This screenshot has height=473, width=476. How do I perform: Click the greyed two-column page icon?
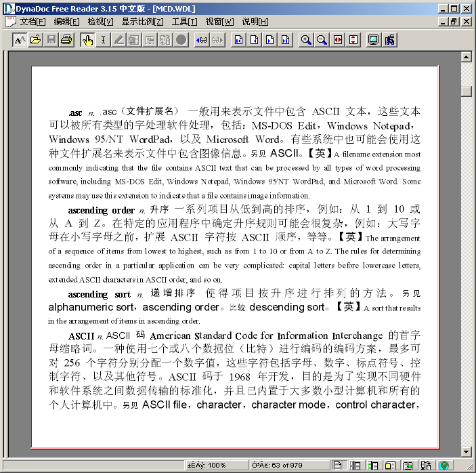tap(150, 40)
